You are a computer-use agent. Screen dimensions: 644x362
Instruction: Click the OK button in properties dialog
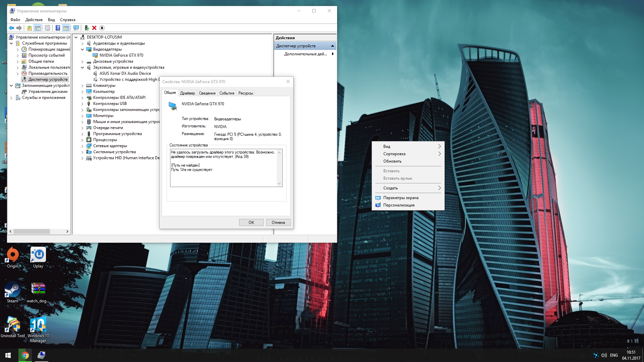coord(251,223)
